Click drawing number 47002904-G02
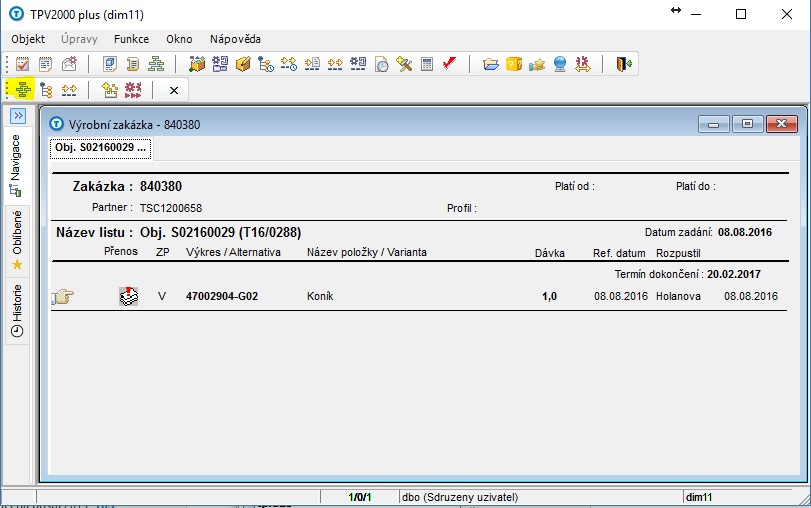 tap(222, 296)
